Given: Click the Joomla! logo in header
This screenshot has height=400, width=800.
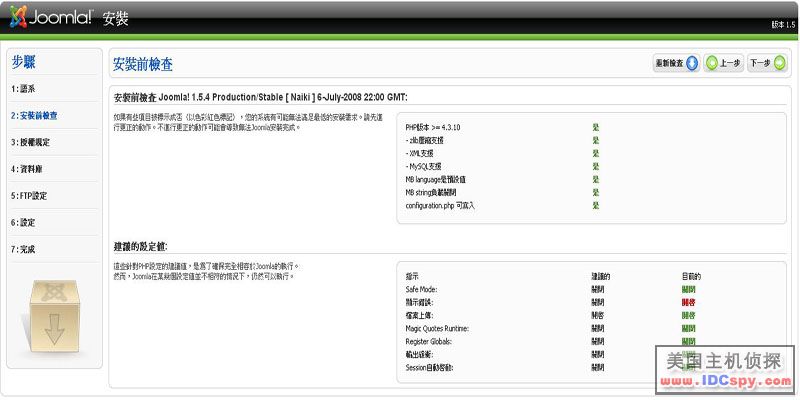Looking at the screenshot, I should point(51,17).
